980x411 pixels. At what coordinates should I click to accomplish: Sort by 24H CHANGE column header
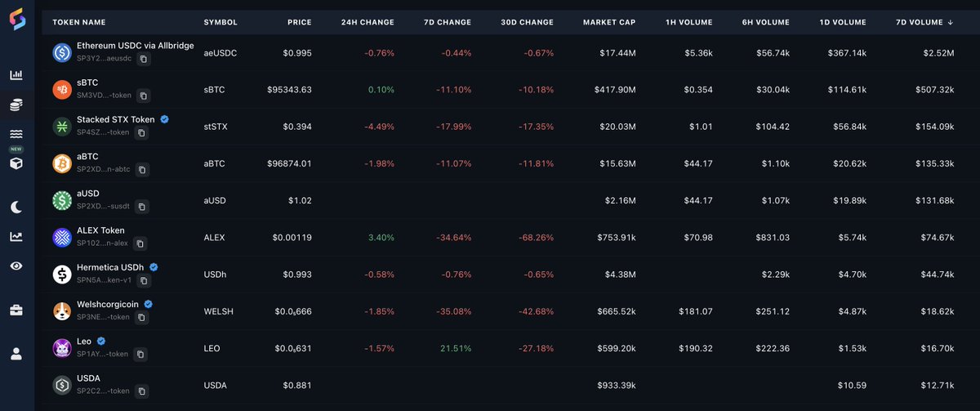367,22
